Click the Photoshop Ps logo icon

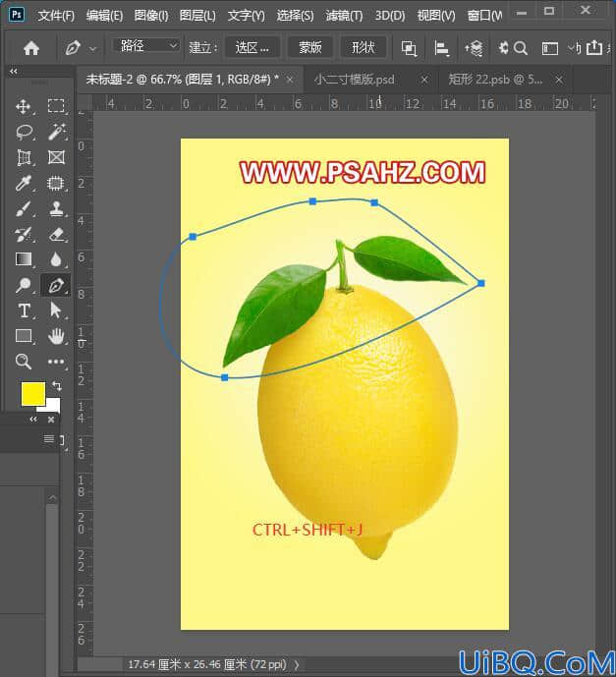[17, 15]
